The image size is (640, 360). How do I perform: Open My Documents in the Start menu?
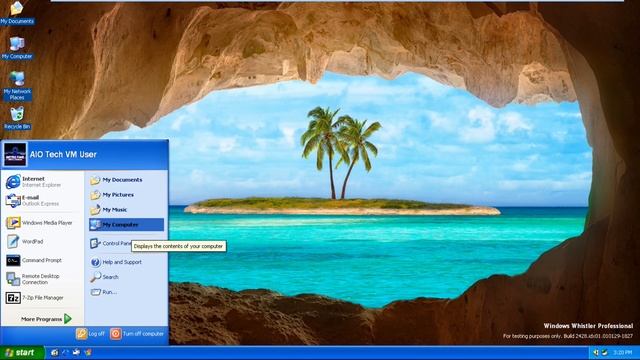127,180
